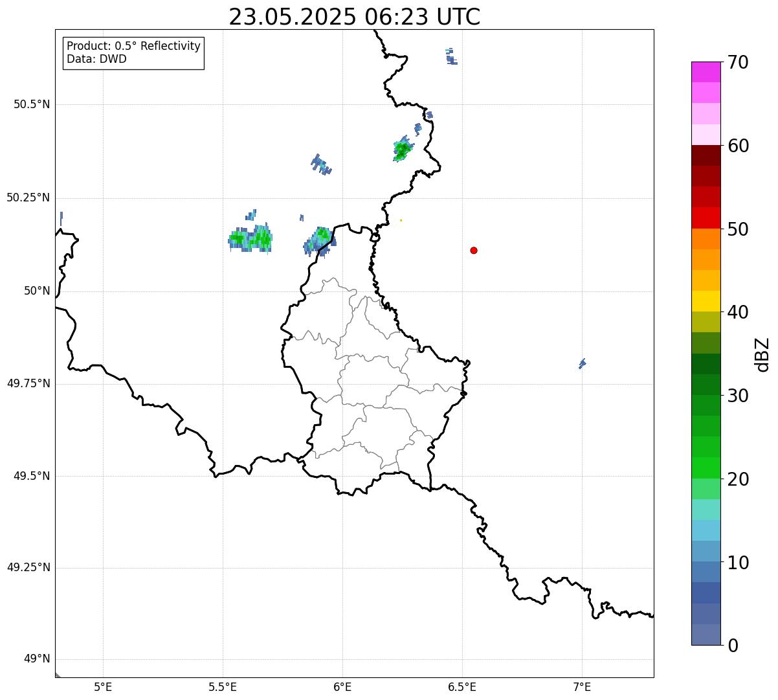Viewport: 778px width, 700px height.
Task: Pick the bright red colorbar segment above 50
Action: pyautogui.click(x=706, y=218)
